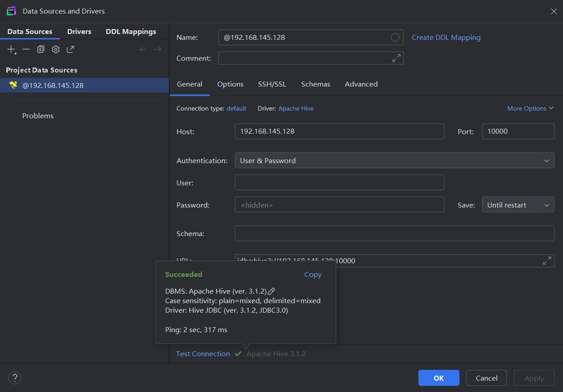
Task: Click the Case sensitivity line in popup
Action: click(x=243, y=300)
